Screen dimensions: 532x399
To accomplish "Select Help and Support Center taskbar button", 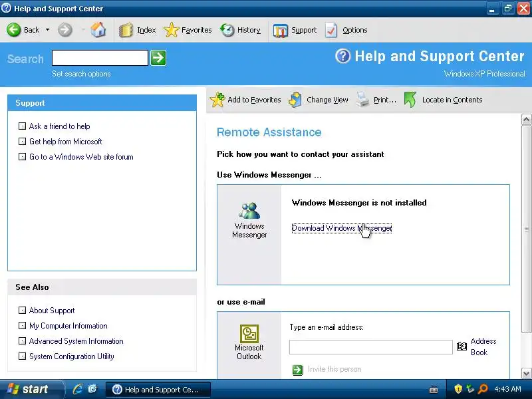I will coord(158,390).
